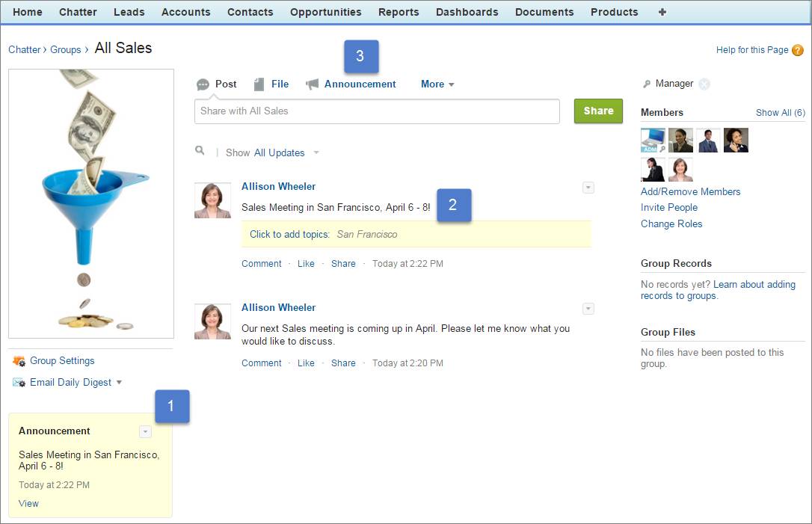Click the Email Daily Digest envelope icon
The width and height of the screenshot is (812, 524).
[x=19, y=383]
